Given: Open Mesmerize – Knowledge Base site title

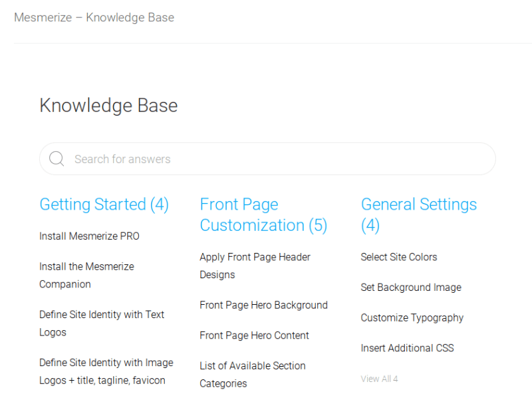Looking at the screenshot, I should click(x=94, y=17).
